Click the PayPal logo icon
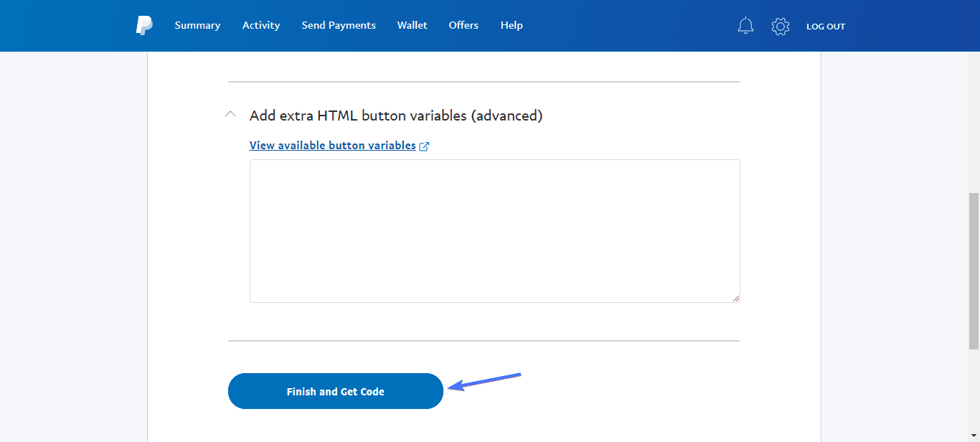Screen dimensions: 980x442 coord(144,26)
